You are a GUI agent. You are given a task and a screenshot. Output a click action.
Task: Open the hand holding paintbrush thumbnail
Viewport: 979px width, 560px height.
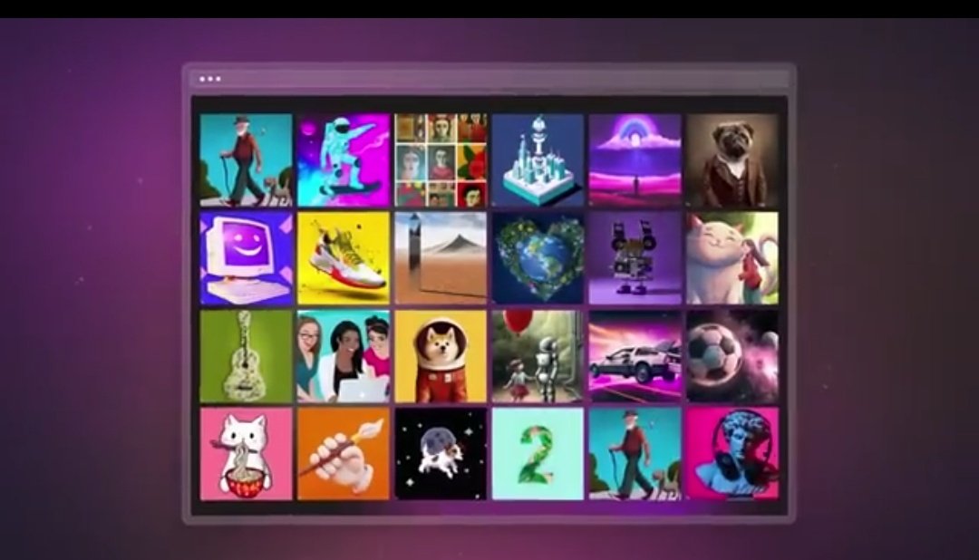point(344,453)
